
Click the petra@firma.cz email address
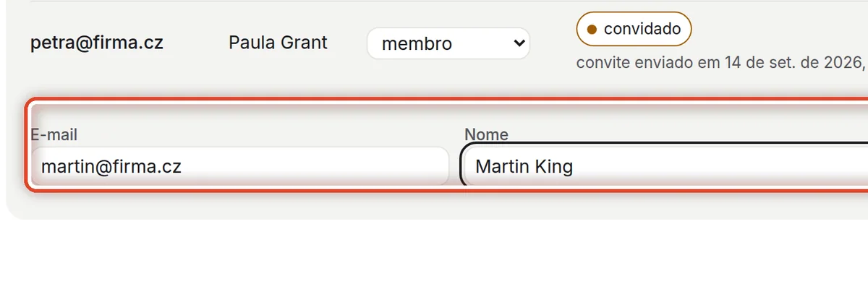(x=97, y=43)
